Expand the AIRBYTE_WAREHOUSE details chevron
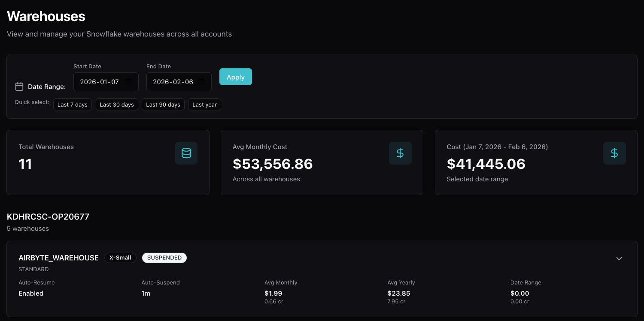 coord(619,259)
